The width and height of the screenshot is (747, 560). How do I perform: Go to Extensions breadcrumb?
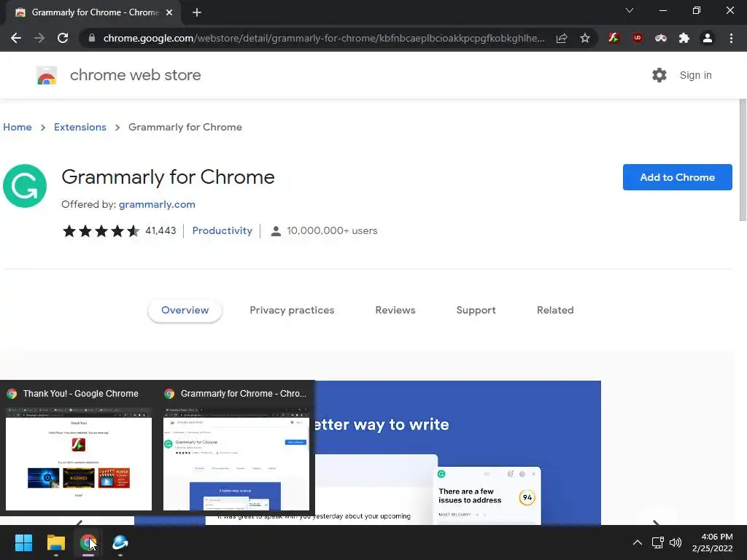[x=80, y=127]
